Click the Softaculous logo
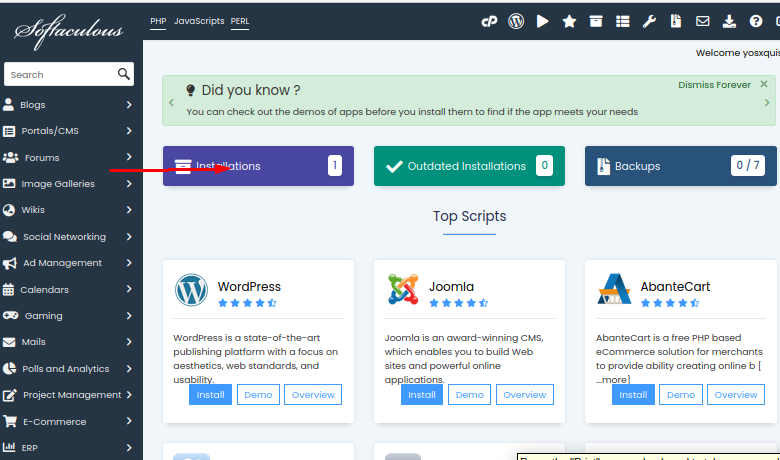Image resolution: width=780 pixels, height=460 pixels. click(x=69, y=31)
